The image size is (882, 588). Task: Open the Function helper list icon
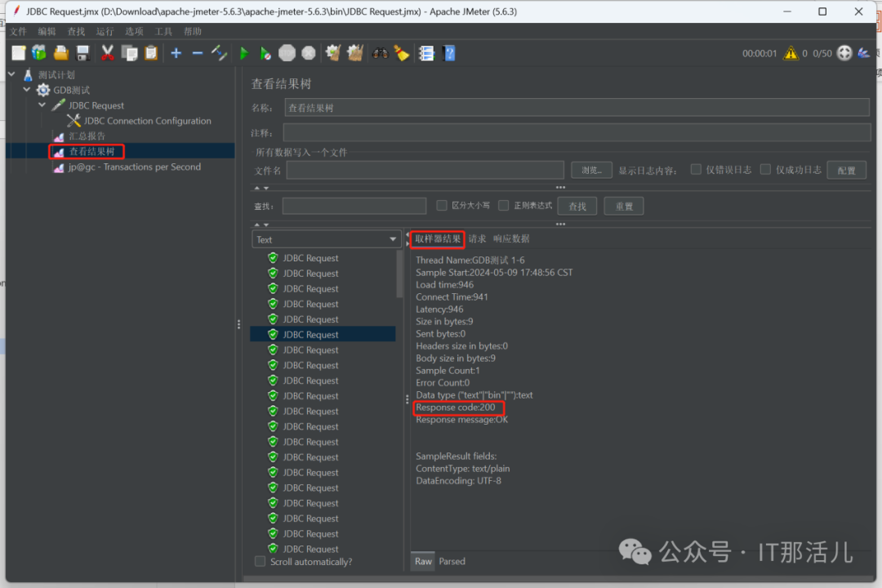(x=427, y=53)
